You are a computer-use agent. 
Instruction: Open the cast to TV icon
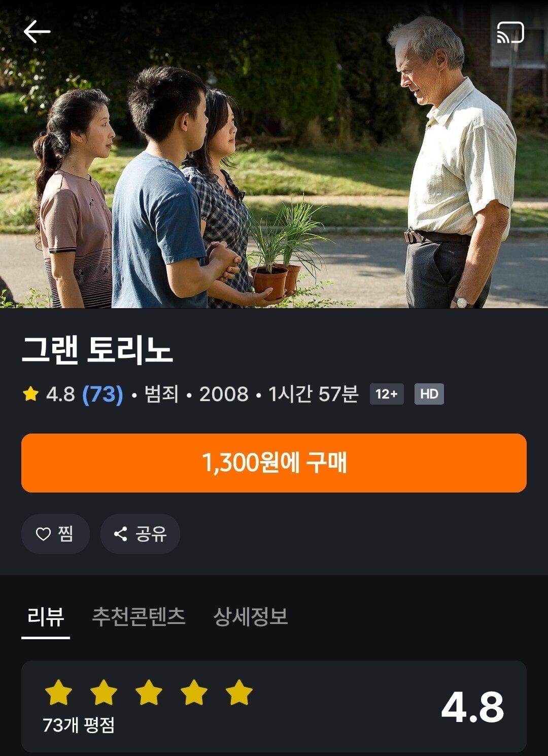click(x=510, y=32)
